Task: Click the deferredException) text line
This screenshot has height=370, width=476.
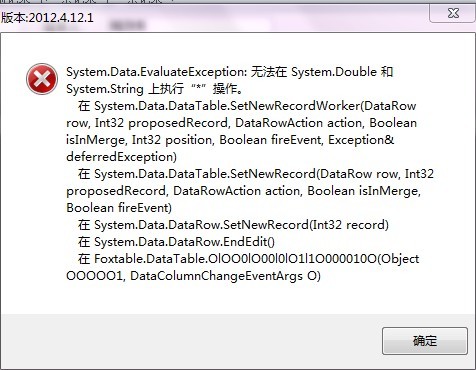Action: tap(121, 157)
